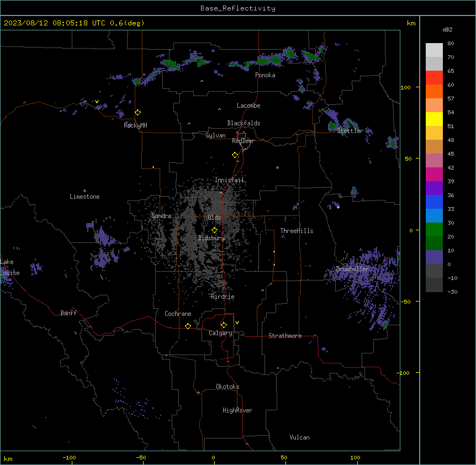Select the Vulcan label

tap(299, 437)
